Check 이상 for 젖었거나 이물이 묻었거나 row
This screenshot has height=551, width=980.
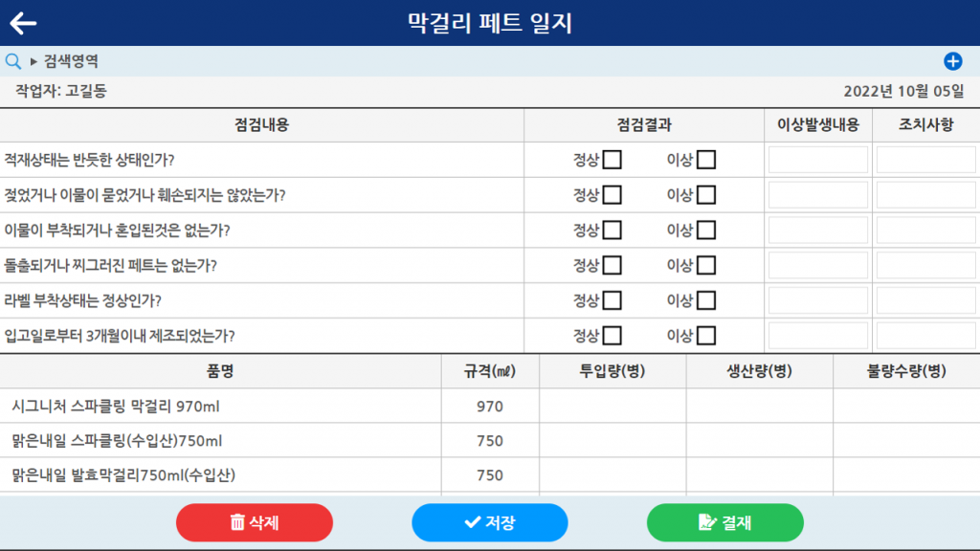[706, 195]
